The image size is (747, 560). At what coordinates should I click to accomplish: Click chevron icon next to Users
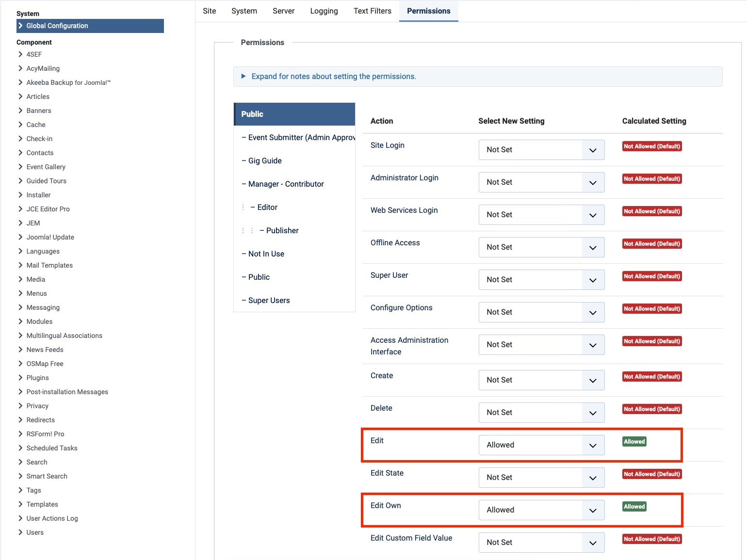[20, 532]
